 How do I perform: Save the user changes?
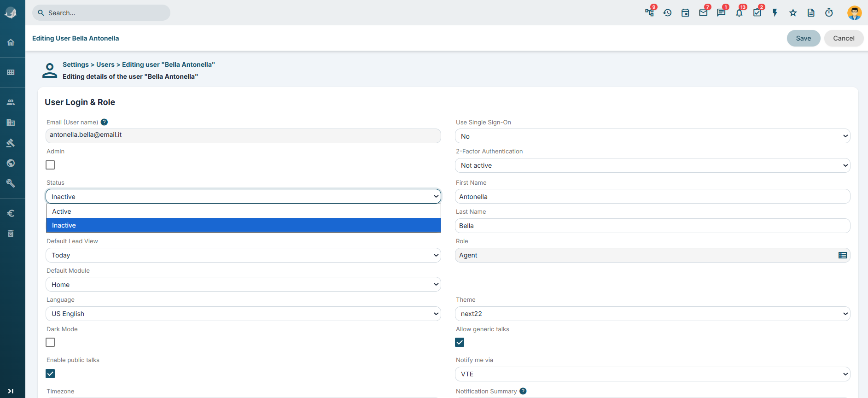[x=804, y=38]
